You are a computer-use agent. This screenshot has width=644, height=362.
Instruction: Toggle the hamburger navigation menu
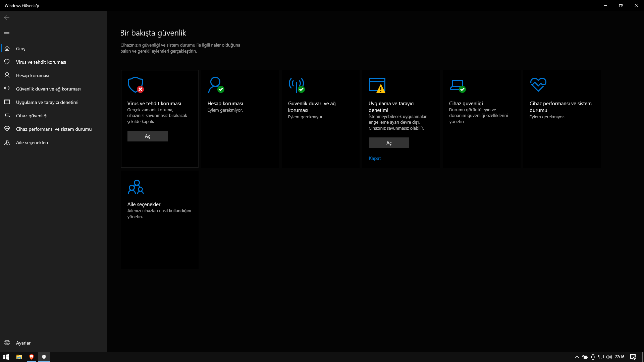(x=7, y=32)
